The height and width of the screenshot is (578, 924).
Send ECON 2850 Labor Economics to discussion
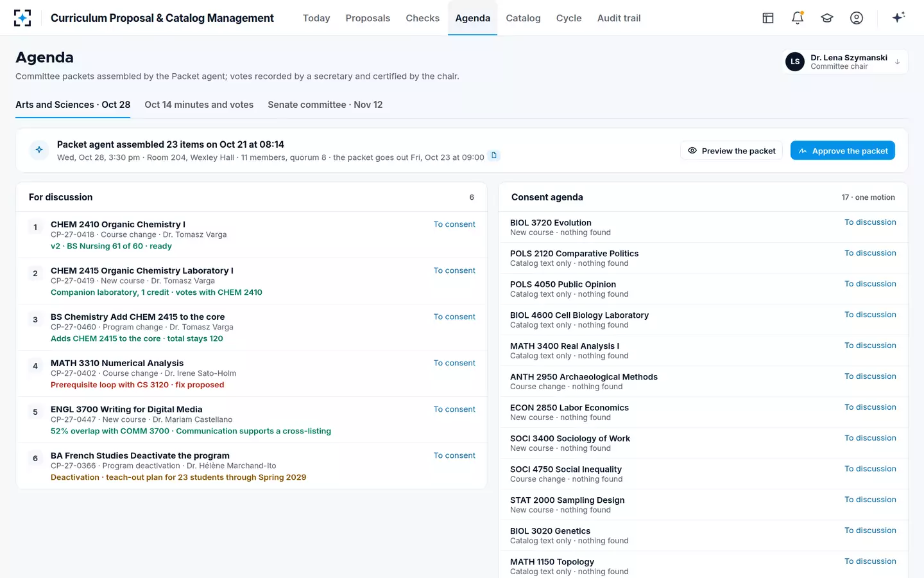(x=870, y=407)
